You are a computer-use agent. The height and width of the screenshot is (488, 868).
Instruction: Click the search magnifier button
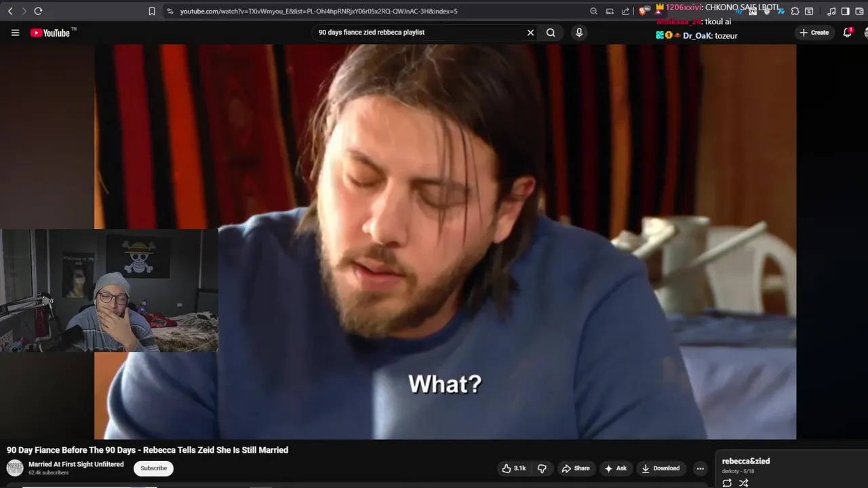[x=551, y=33]
